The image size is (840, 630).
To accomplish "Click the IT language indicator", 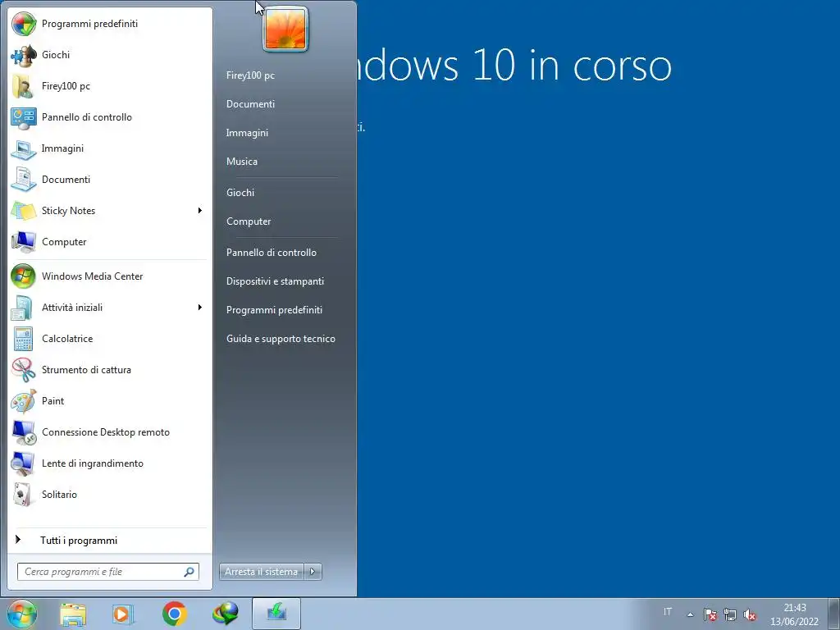I will click(668, 611).
